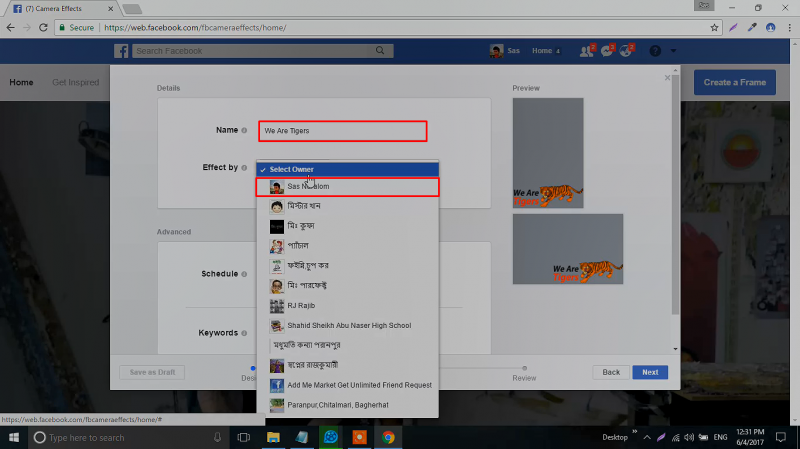Click the Back button
Screen dimensions: 800x449
pyautogui.click(x=611, y=372)
